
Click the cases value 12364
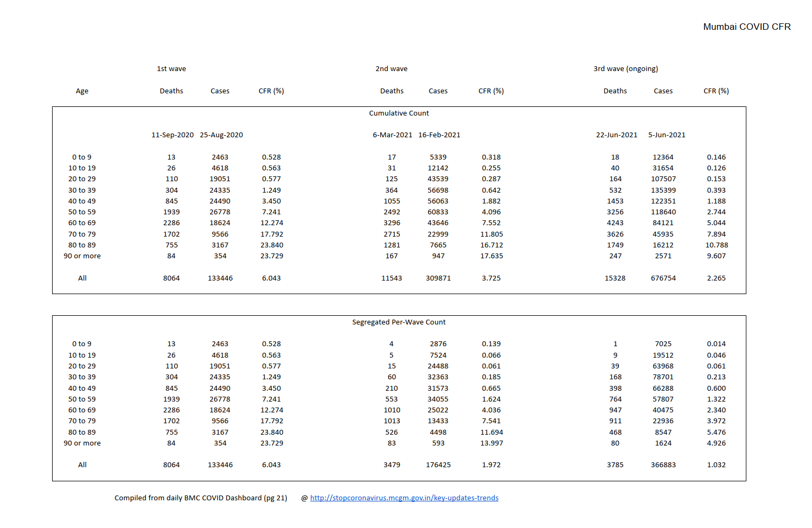(x=663, y=157)
